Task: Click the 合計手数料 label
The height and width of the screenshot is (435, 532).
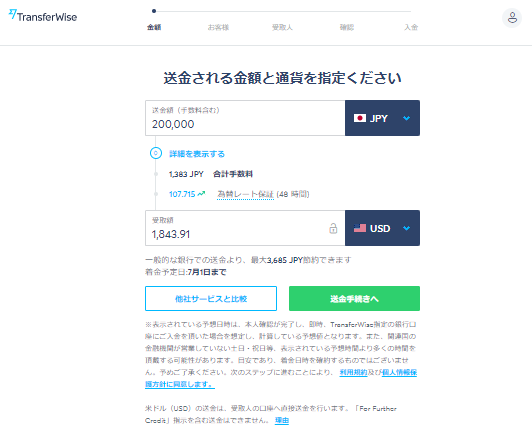Action: [x=233, y=174]
